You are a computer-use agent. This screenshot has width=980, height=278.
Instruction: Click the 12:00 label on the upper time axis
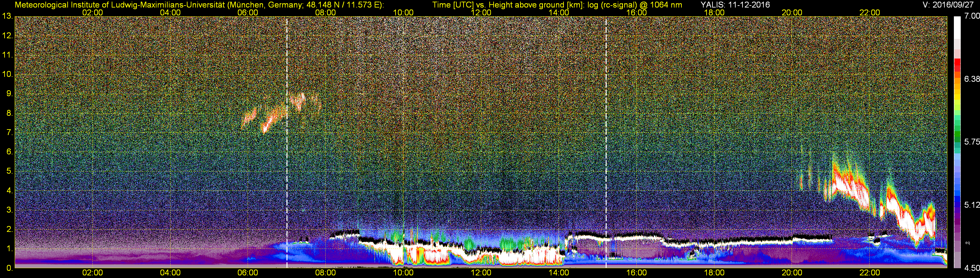481,12
